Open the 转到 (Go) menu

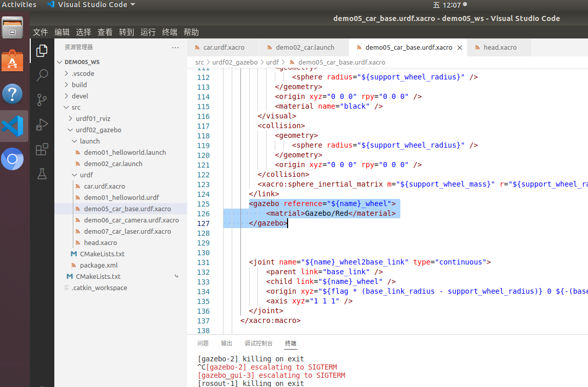point(127,32)
